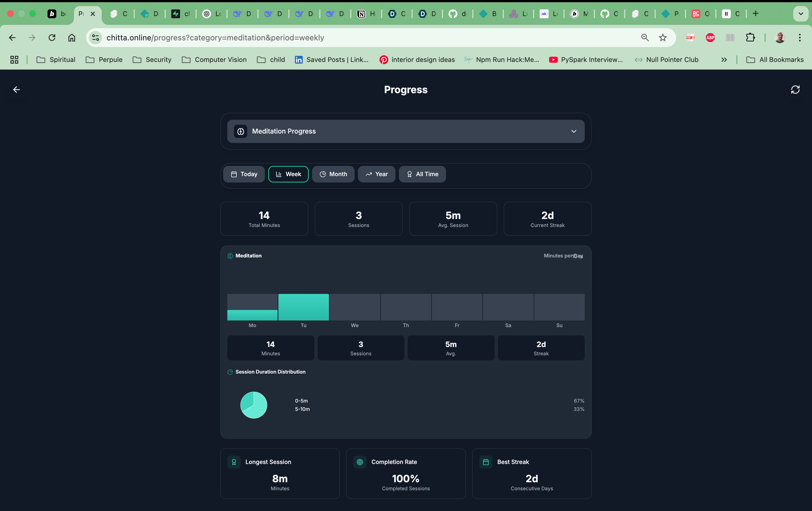Expand the Meditation Progress dropdown
This screenshot has height=511, width=812.
574,131
